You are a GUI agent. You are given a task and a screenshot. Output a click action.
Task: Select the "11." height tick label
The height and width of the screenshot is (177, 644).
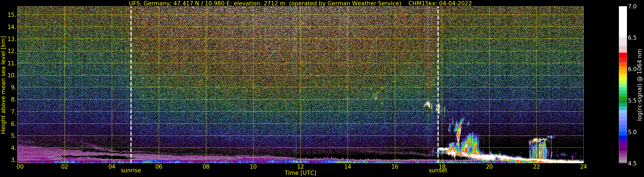click(12, 63)
